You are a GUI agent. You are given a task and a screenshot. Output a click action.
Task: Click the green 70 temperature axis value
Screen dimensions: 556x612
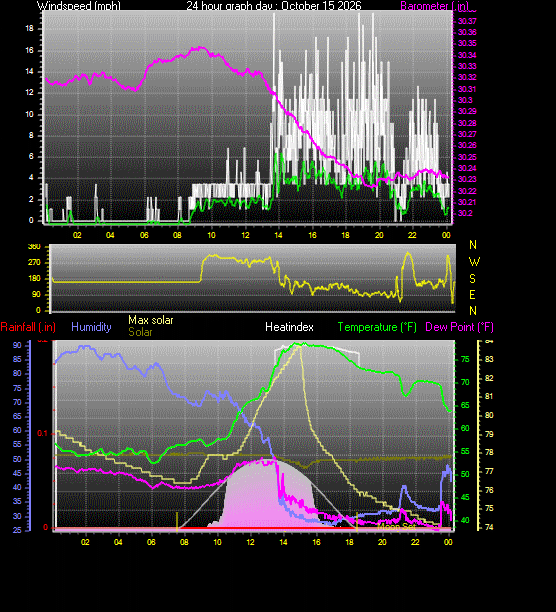point(465,382)
